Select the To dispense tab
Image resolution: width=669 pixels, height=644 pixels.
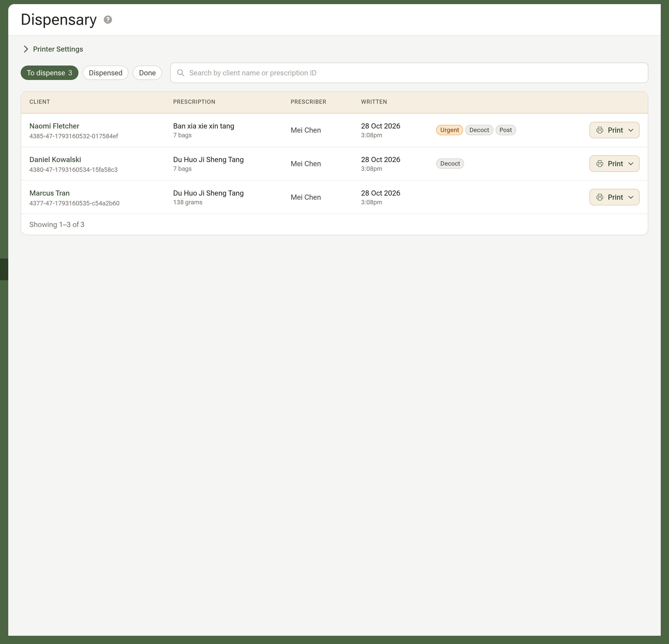[50, 73]
